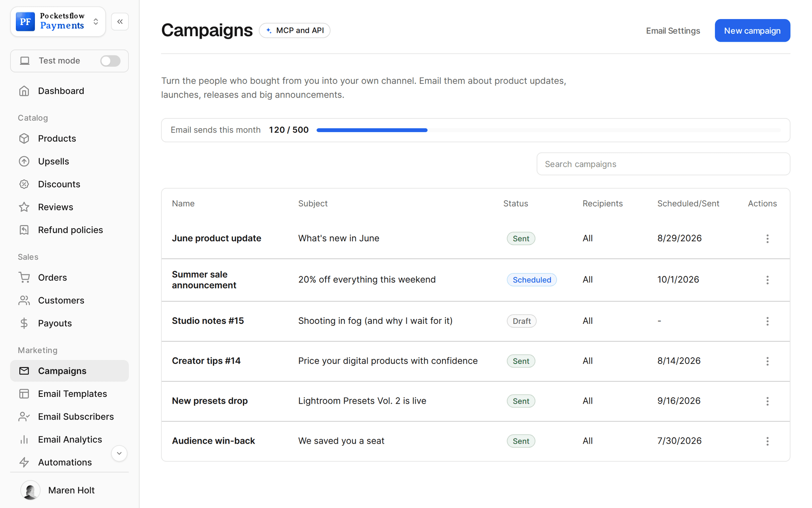Open Email Templates page
The height and width of the screenshot is (508, 812).
[x=69, y=394]
